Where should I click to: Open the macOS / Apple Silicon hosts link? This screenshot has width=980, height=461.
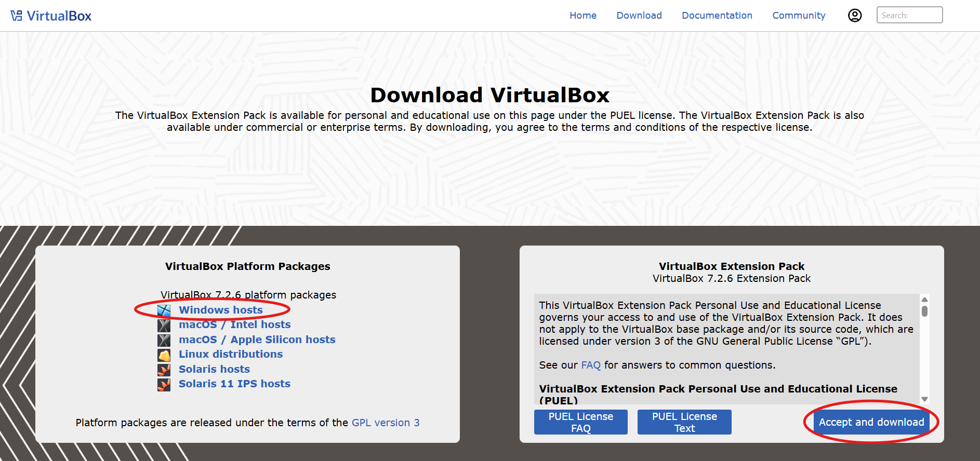257,340
